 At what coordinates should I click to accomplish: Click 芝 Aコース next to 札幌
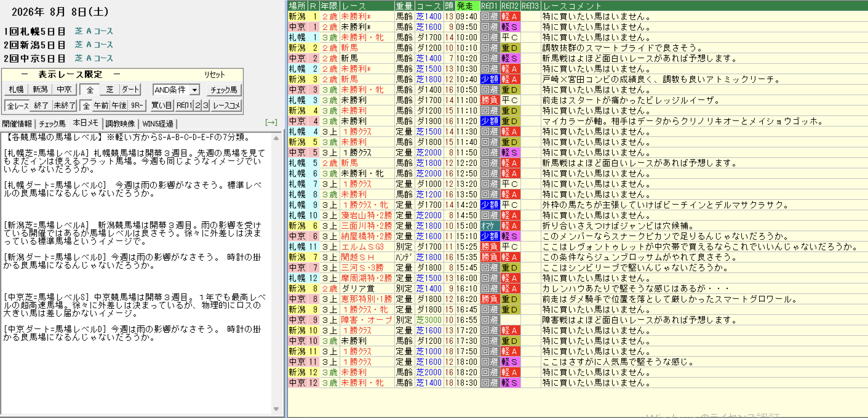pyautogui.click(x=94, y=31)
